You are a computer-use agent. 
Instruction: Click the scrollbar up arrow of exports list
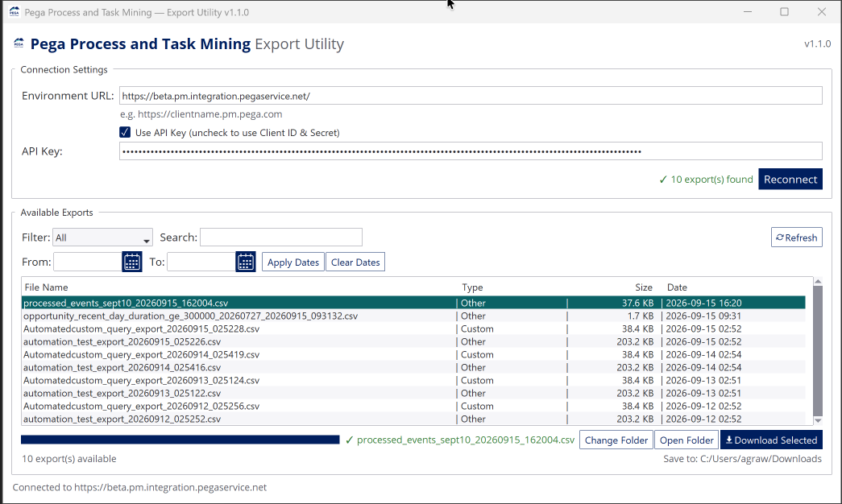click(818, 281)
